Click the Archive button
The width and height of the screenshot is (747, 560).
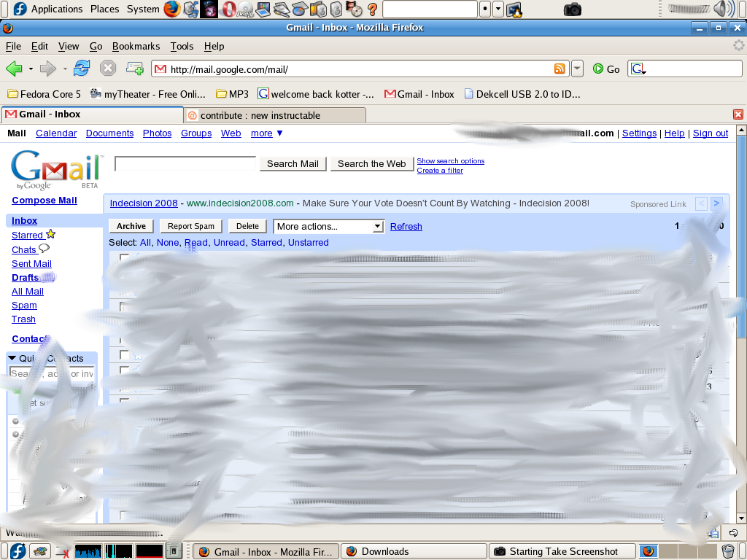tap(131, 226)
